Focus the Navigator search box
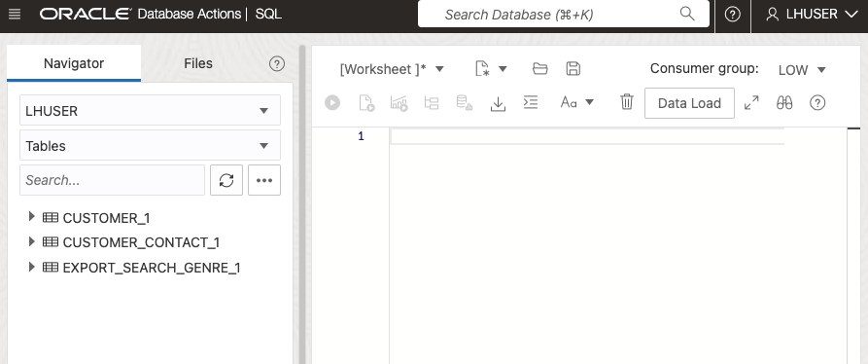868x364 pixels. [113, 180]
